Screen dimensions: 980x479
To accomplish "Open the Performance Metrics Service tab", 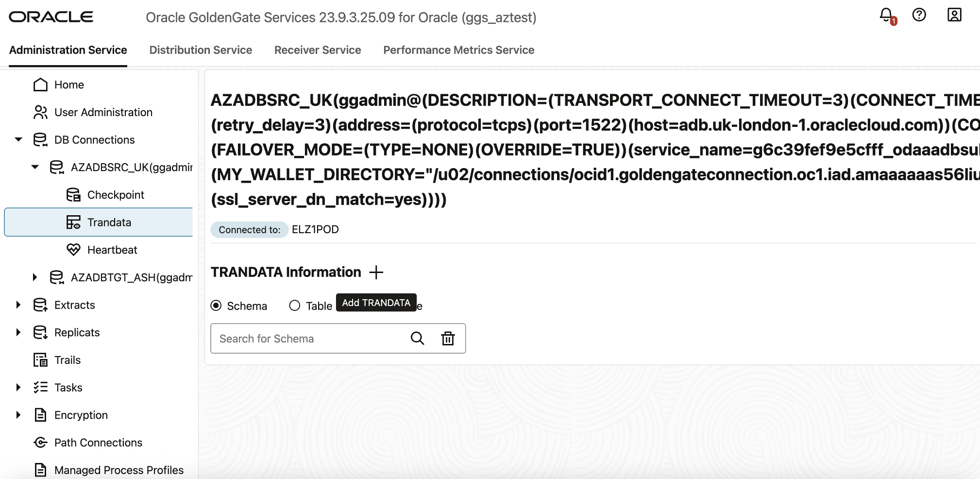I will pyautogui.click(x=458, y=50).
